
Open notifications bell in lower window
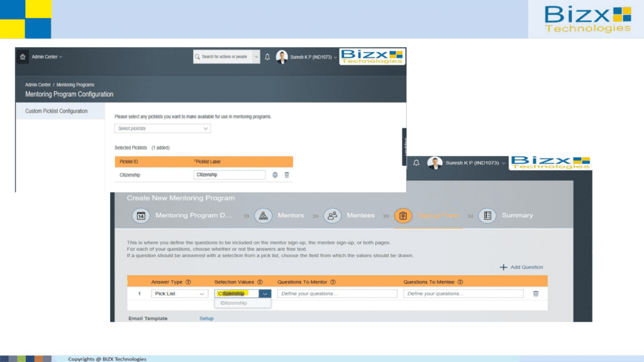click(x=416, y=163)
